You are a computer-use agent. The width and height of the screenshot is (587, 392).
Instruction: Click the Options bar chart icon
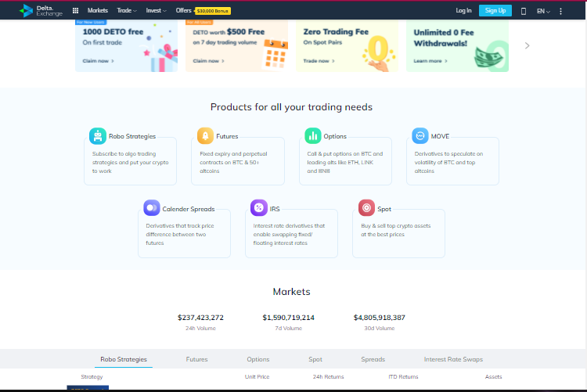tap(312, 136)
